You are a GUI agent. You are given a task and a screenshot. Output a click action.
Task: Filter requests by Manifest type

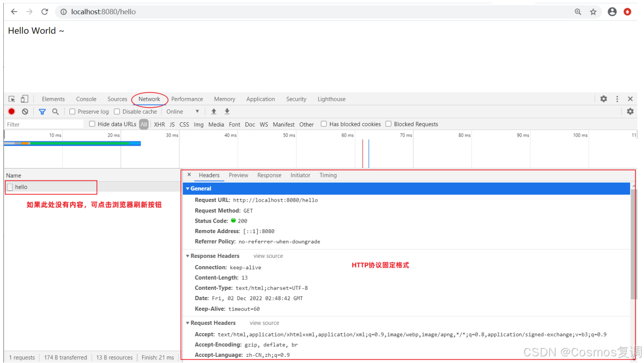[x=284, y=124]
